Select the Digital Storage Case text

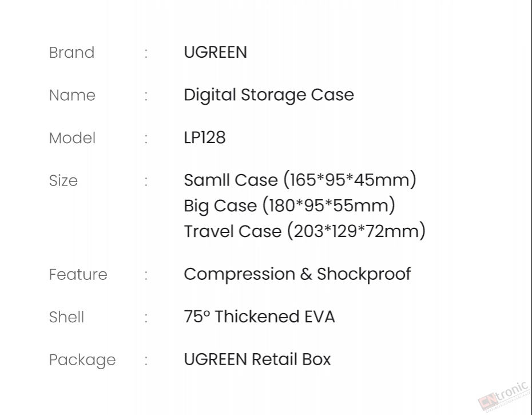[x=269, y=95]
